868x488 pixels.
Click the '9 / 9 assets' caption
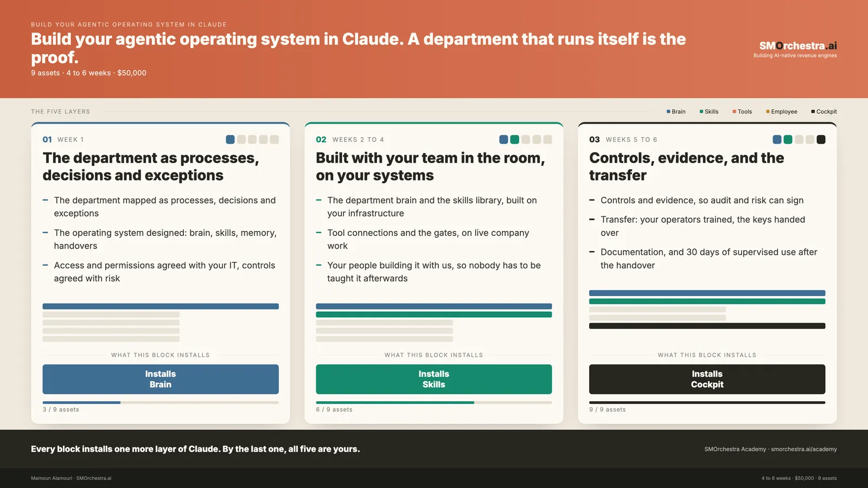tap(608, 409)
